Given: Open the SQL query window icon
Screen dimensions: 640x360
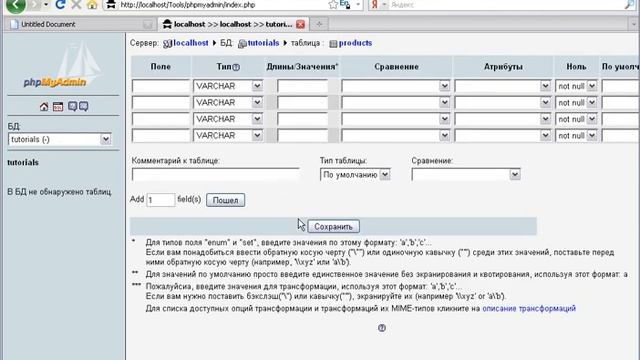Looking at the screenshot, I should tap(58, 107).
